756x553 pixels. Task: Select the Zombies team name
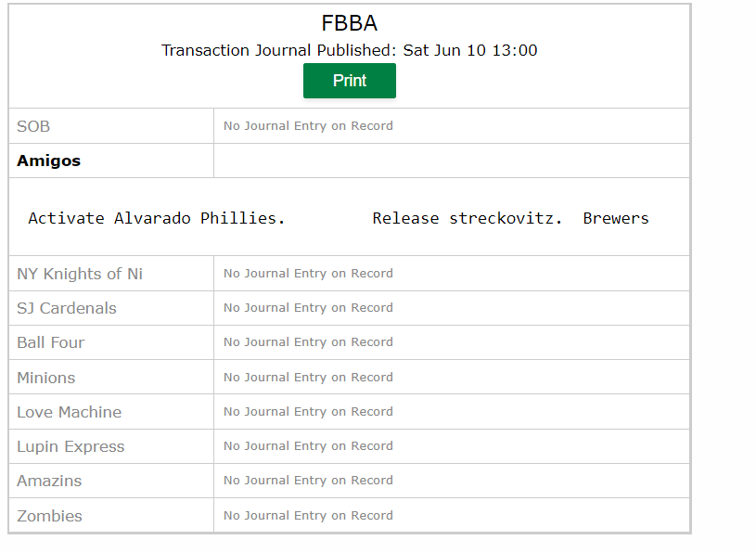(49, 516)
